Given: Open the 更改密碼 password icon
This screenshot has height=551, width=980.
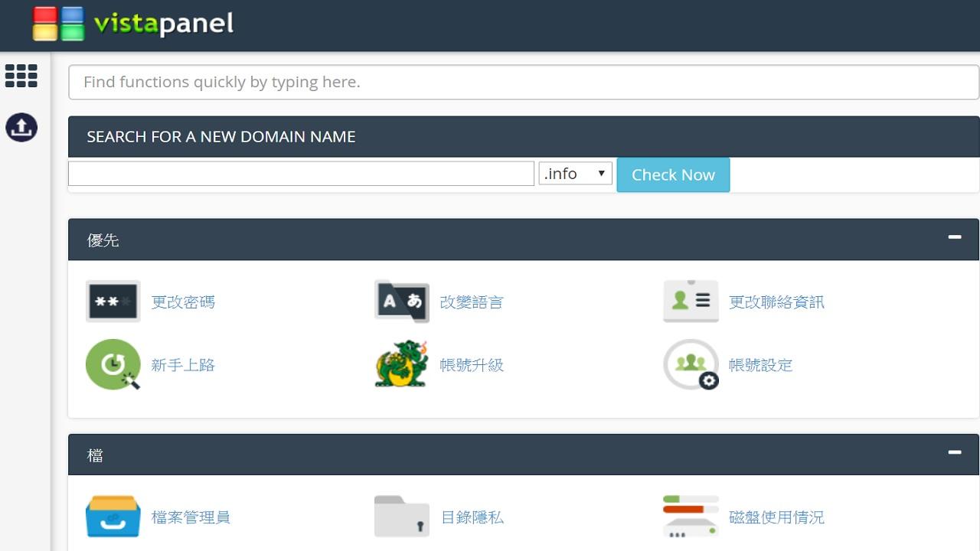Looking at the screenshot, I should pos(113,302).
